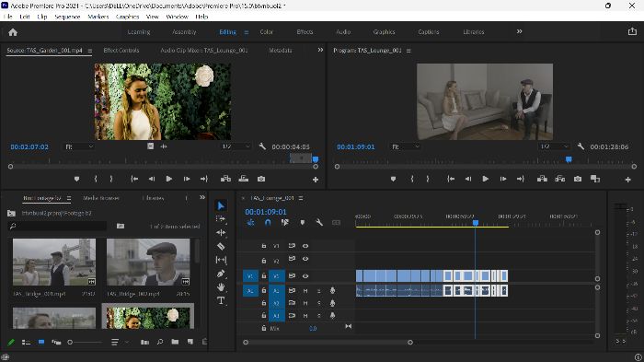The width and height of the screenshot is (644, 362).
Task: Open Program monitor resolution 1/2 dropdown
Action: [554, 146]
